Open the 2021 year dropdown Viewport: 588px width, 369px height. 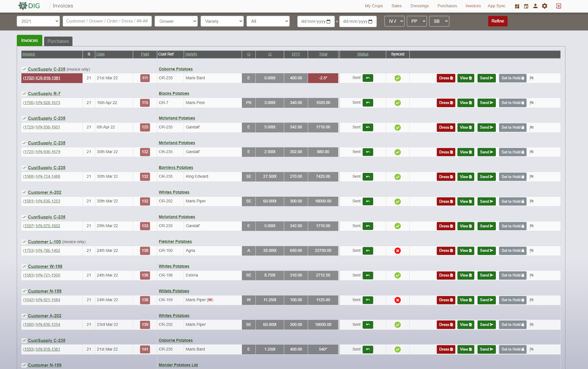pos(38,21)
